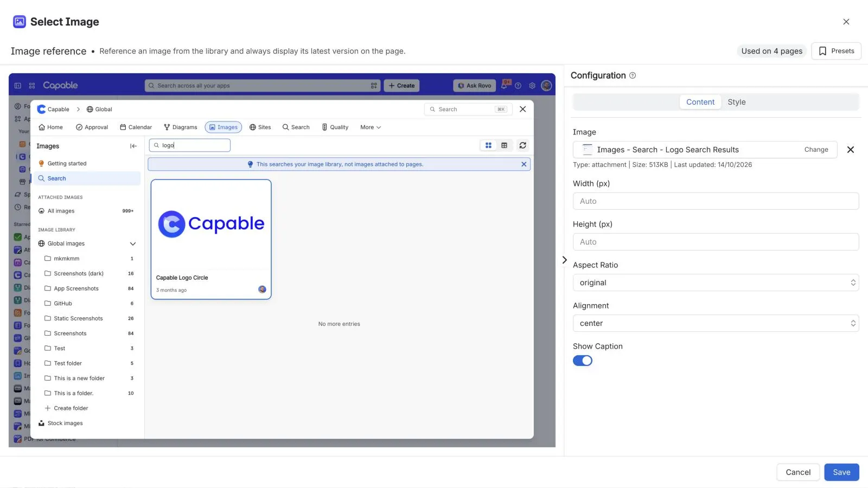Viewport: 868px width, 488px height.
Task: Switch to table view in preview
Action: pos(505,145)
